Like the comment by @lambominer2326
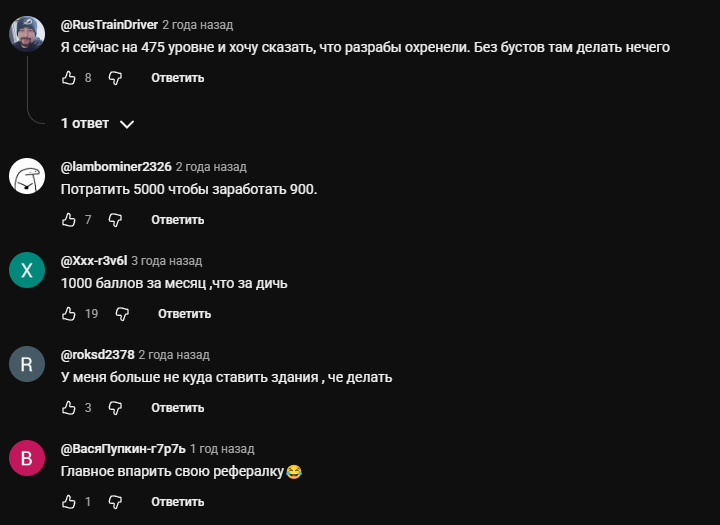 point(69,219)
